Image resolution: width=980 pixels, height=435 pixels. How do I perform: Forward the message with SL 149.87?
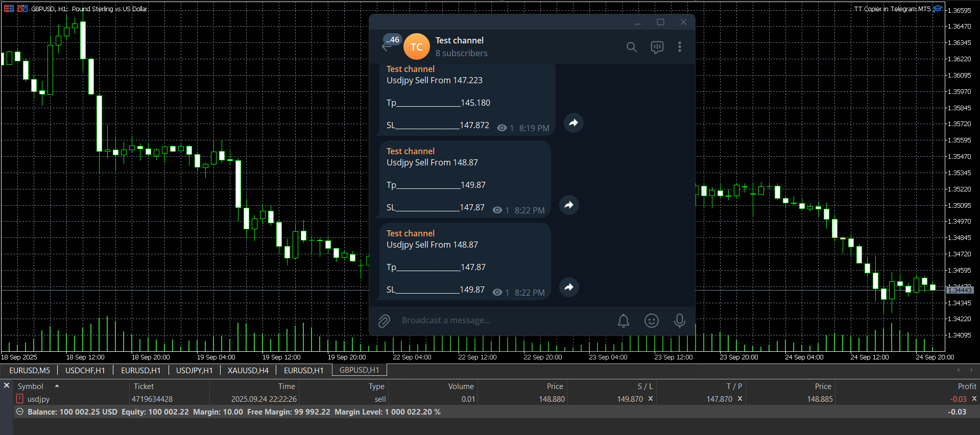(569, 287)
